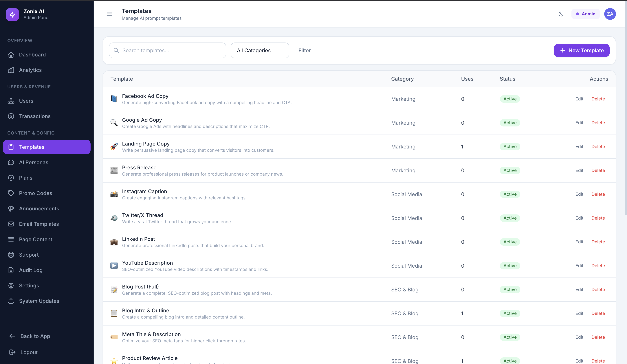627x364 pixels.
Task: Open the All Categories dropdown
Action: (260, 51)
